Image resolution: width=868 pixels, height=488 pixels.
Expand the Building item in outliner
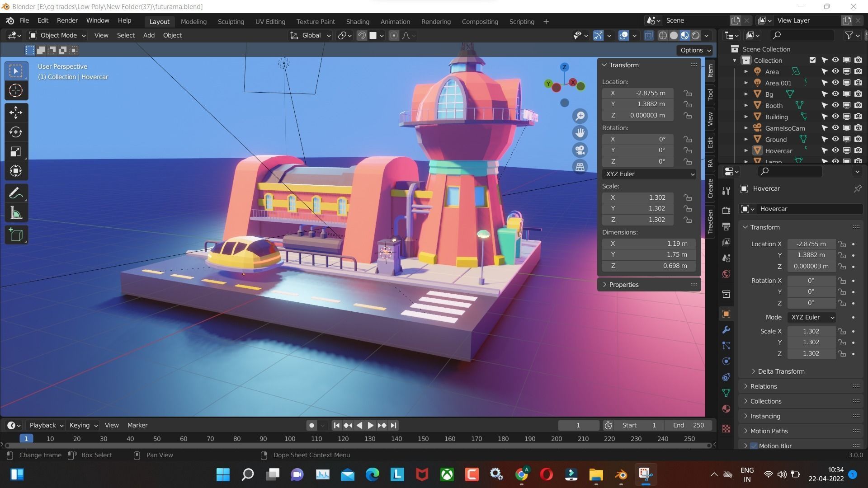point(746,117)
